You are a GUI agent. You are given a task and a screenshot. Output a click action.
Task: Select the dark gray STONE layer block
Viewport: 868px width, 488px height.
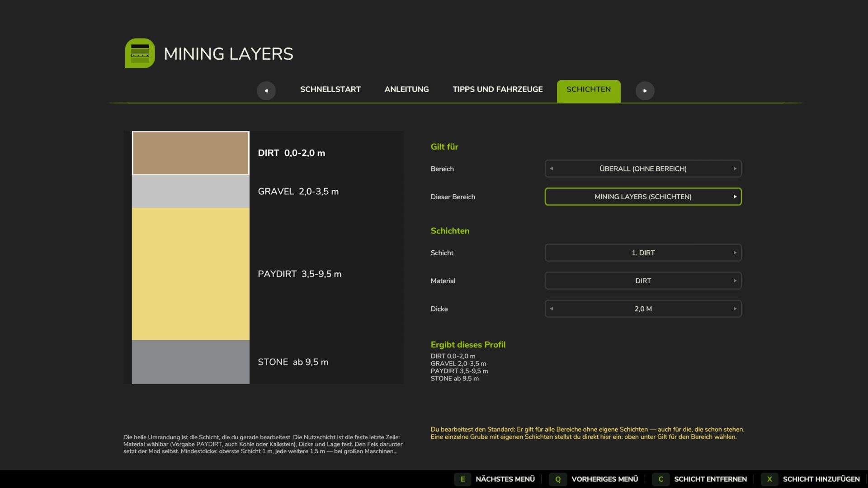(x=190, y=362)
